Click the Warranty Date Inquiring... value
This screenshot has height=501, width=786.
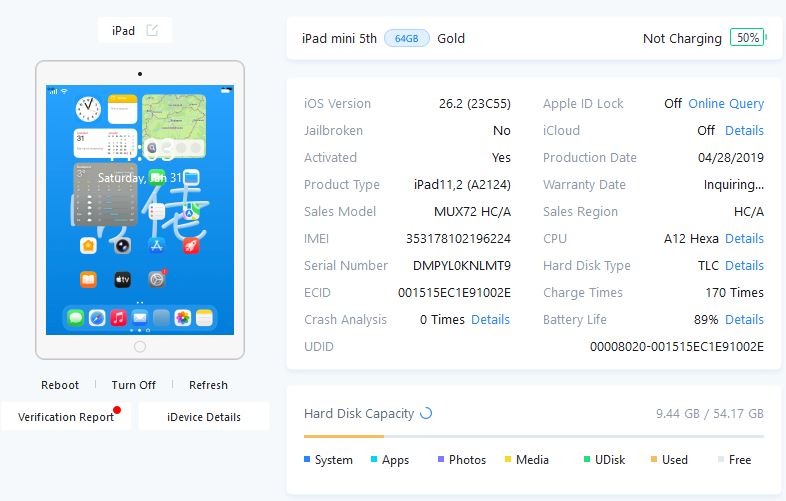(x=734, y=185)
